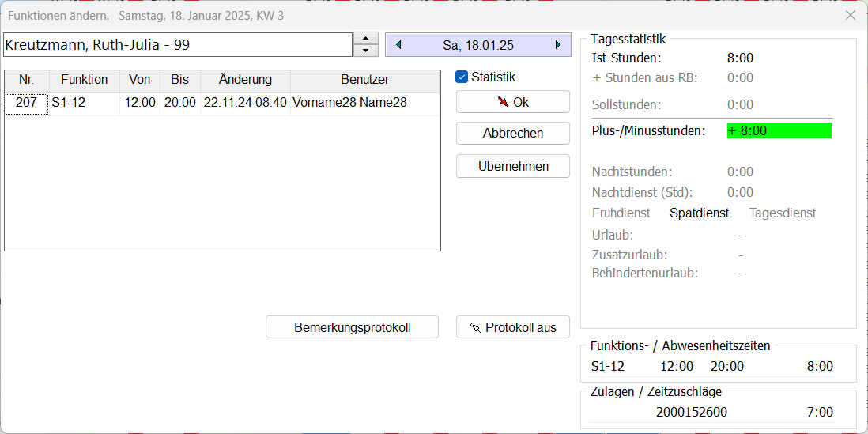Click the Benutzer column header
Screen dimensions: 868x434
(x=364, y=80)
